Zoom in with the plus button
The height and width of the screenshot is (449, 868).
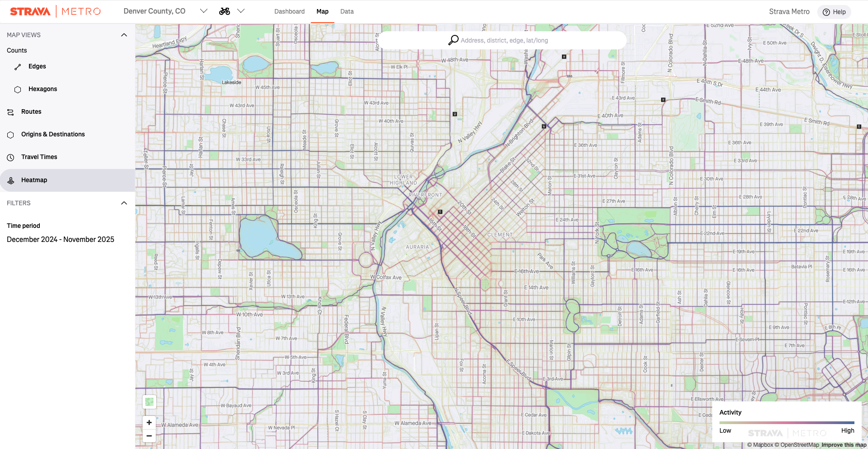(149, 422)
